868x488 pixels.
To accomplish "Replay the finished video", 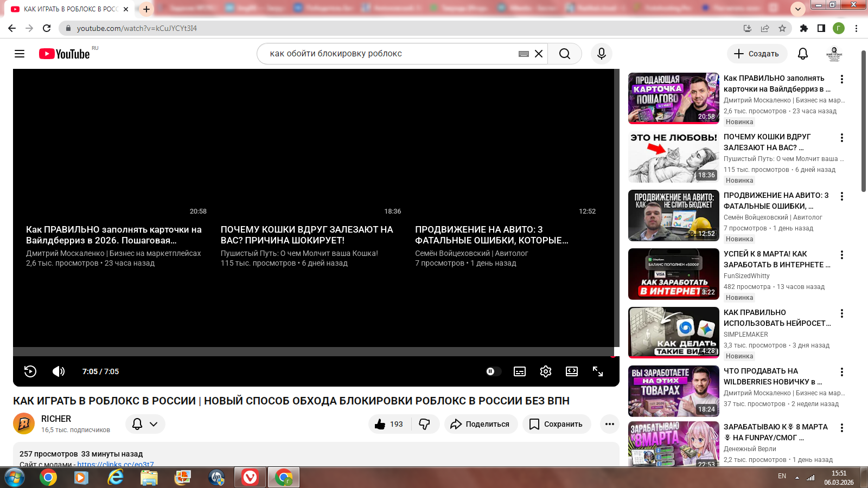I will [x=30, y=371].
